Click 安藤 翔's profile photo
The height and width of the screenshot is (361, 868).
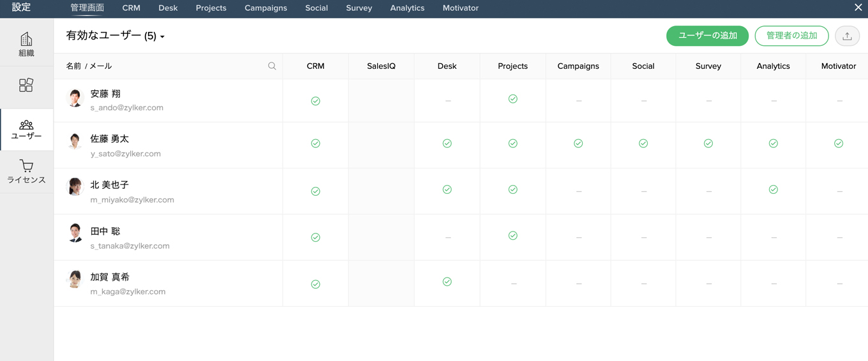75,98
